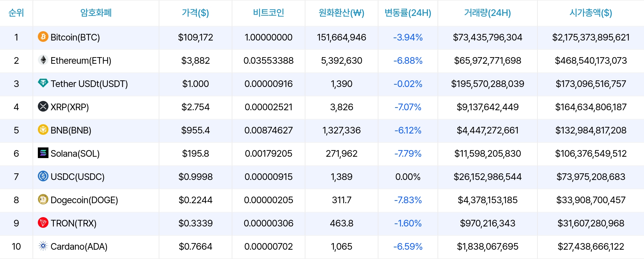The width and height of the screenshot is (644, 259).
Task: Open the TRON(TRX) name link
Action: click(x=74, y=223)
